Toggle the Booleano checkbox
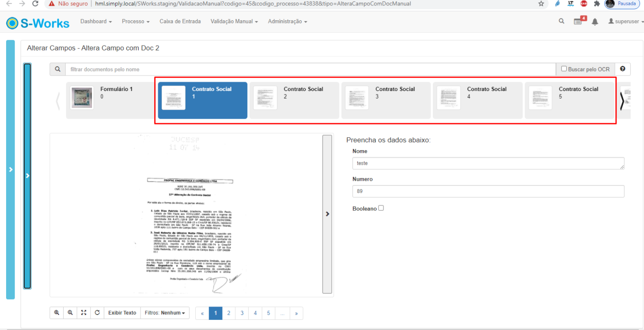644x330 pixels. click(x=381, y=208)
